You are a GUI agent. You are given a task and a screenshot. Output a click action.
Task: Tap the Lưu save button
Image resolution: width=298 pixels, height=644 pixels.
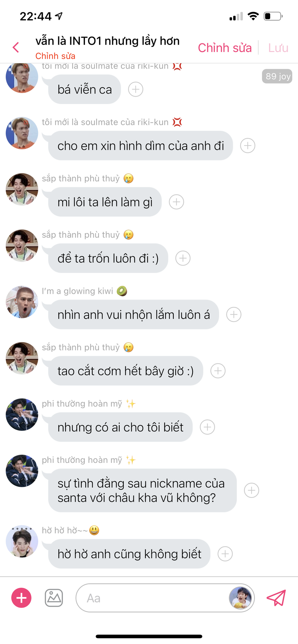pos(278,48)
